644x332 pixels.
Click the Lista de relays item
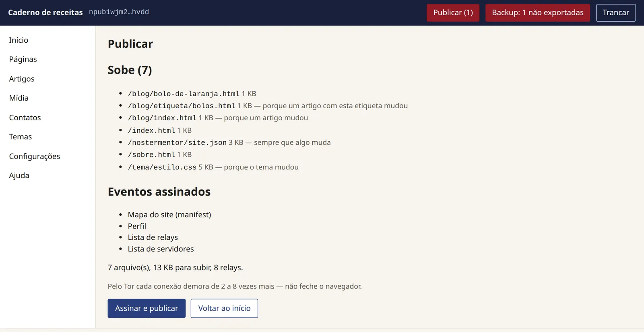153,237
